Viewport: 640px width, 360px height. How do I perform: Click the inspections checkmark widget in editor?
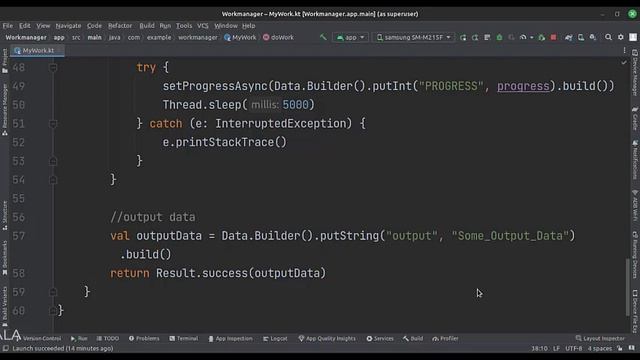[x=624, y=63]
